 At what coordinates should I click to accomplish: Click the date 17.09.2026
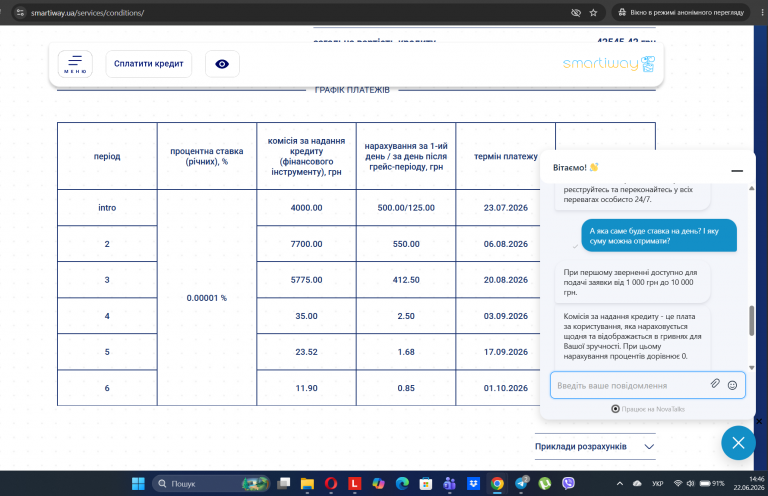click(505, 352)
